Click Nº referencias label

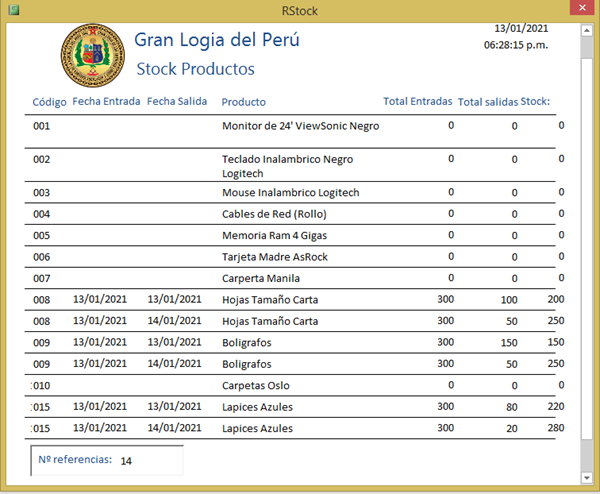point(75,460)
